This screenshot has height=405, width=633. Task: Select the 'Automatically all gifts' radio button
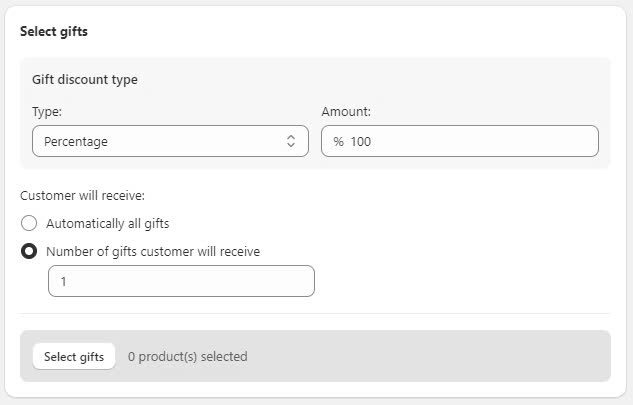tap(29, 224)
